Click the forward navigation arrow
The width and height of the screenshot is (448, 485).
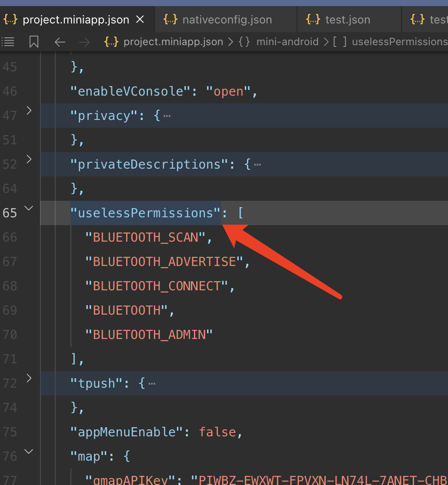coord(84,42)
